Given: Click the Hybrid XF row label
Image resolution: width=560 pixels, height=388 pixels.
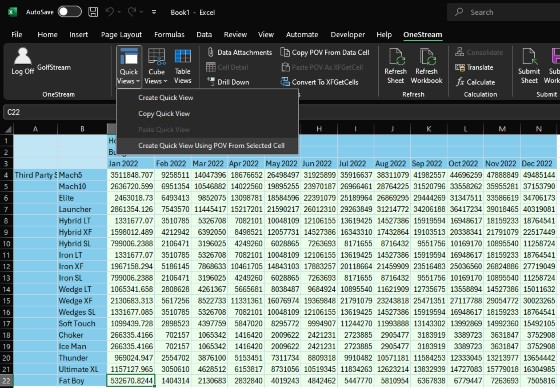Looking at the screenshot, I should (82, 232).
